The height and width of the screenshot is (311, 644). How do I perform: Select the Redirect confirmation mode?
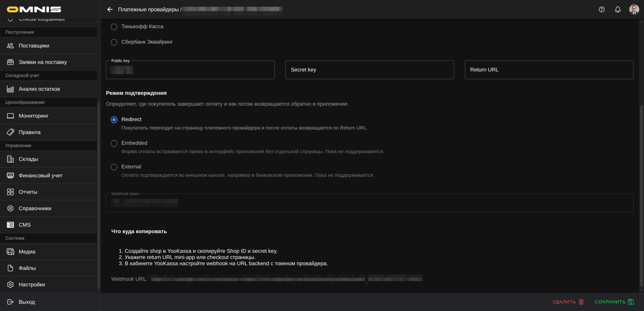(114, 119)
